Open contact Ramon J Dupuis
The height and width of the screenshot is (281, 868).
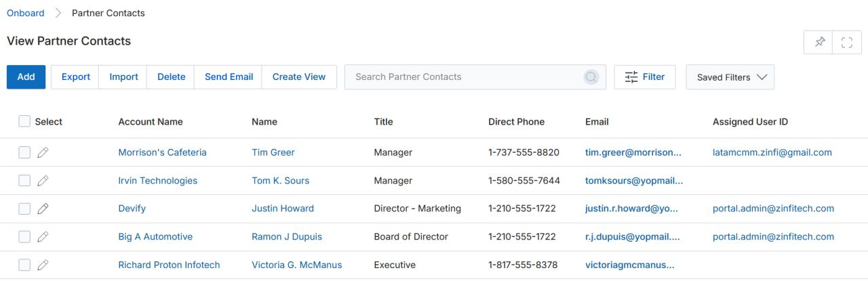(x=287, y=237)
